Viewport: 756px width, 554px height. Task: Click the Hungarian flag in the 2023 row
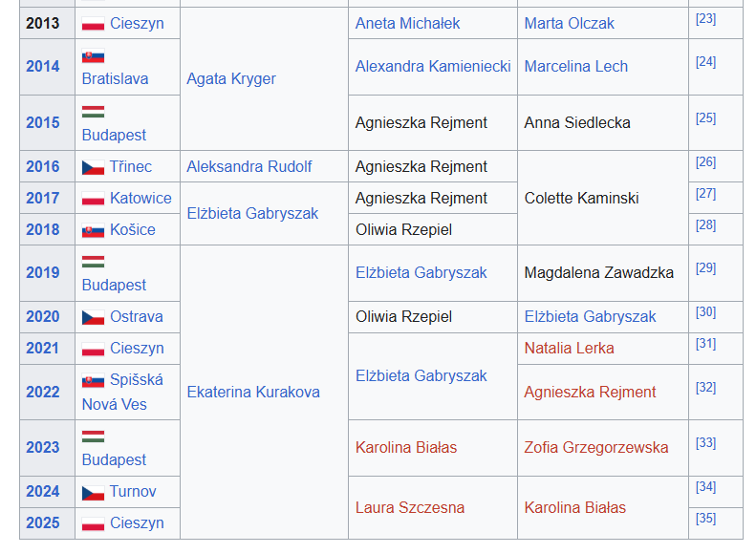coord(93,437)
